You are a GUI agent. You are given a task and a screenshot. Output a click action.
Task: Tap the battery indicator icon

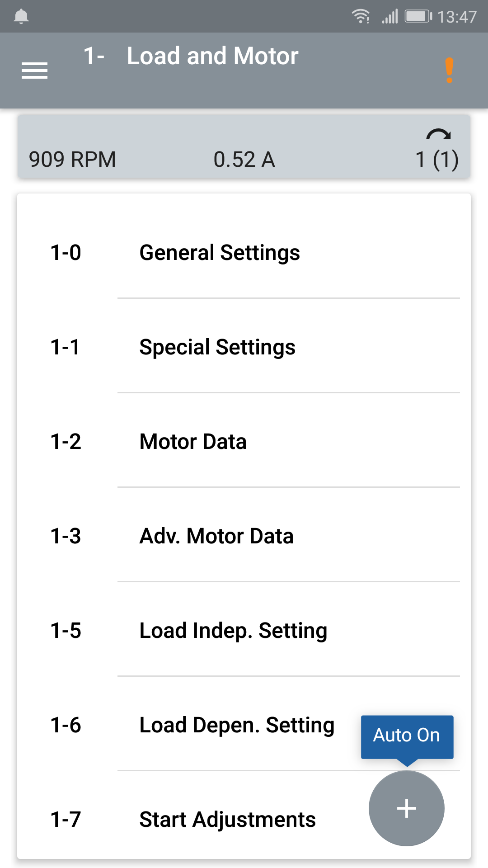pos(418,17)
